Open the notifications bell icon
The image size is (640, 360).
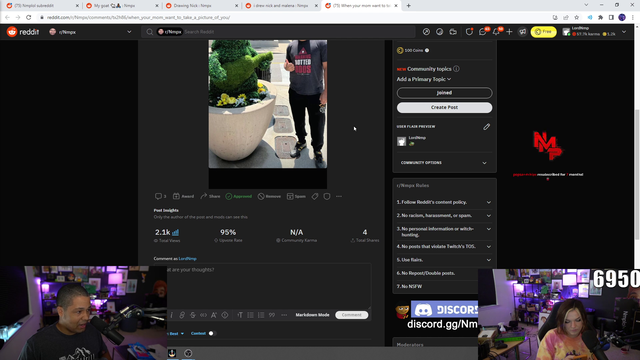pos(496,32)
